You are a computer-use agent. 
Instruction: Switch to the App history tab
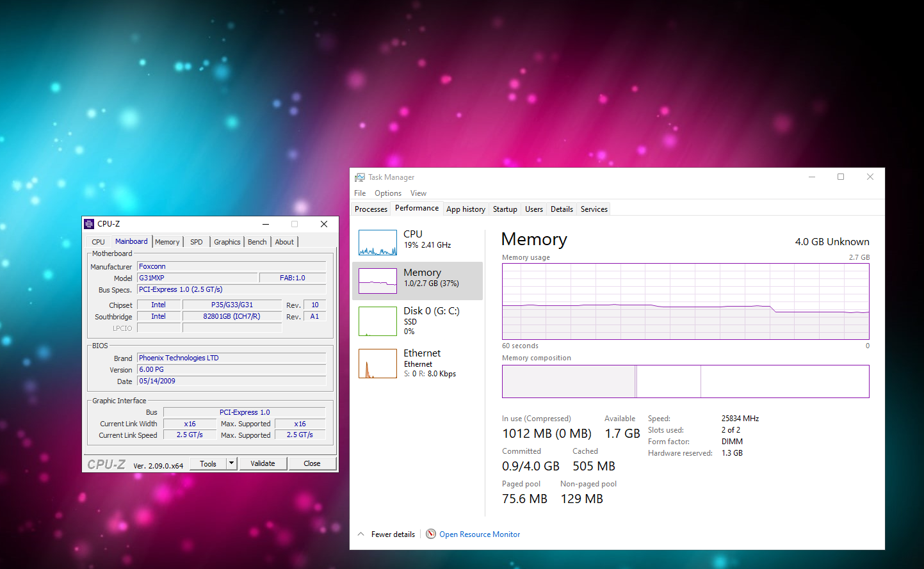click(x=466, y=209)
